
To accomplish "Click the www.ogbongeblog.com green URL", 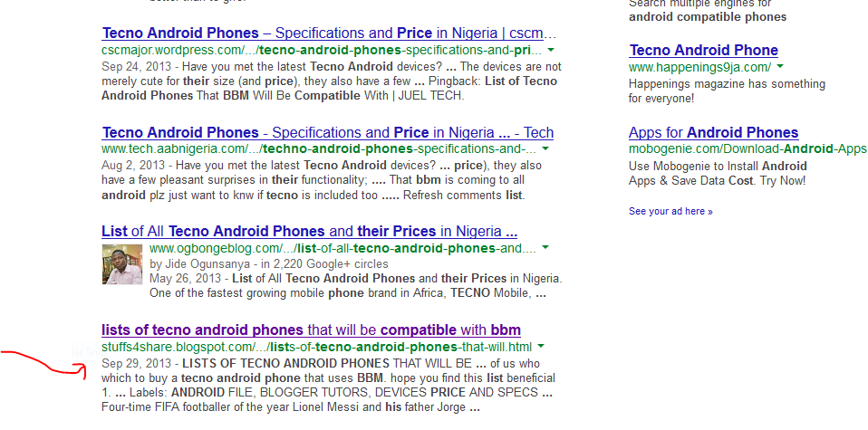I will (342, 248).
